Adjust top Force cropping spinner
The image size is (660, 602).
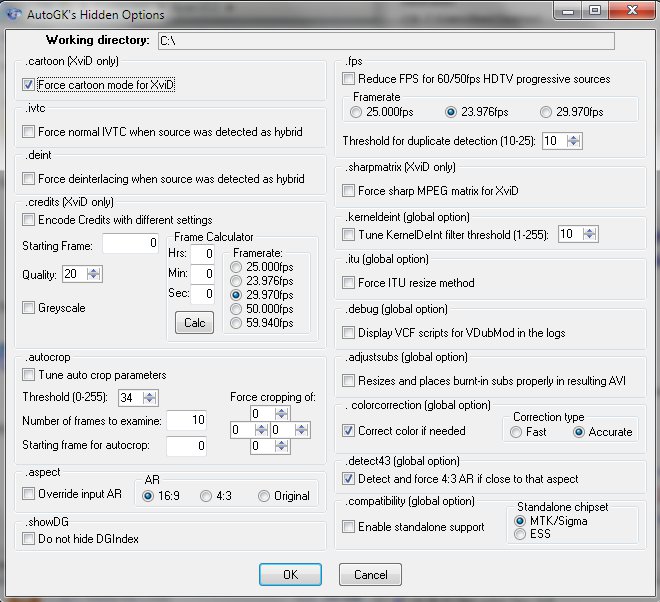[282, 414]
